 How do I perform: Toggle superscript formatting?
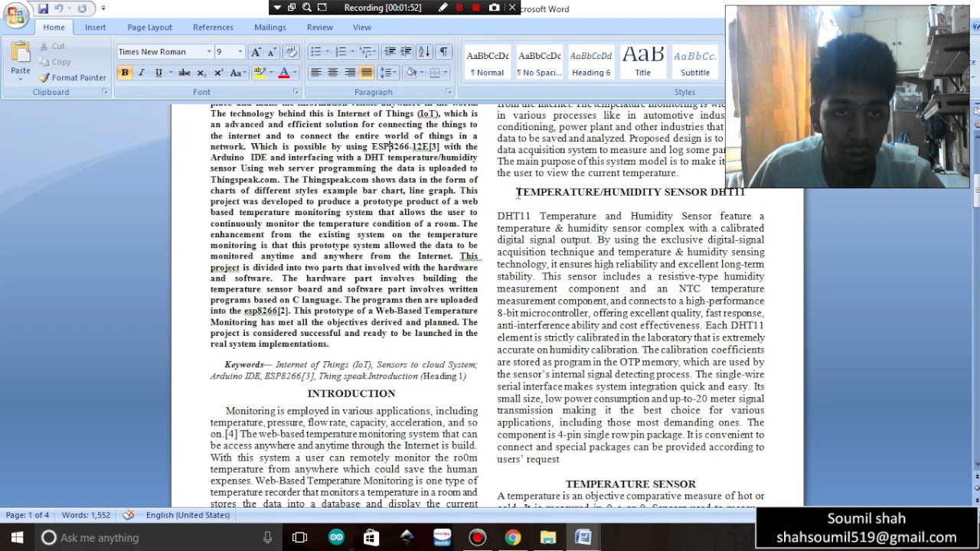218,73
